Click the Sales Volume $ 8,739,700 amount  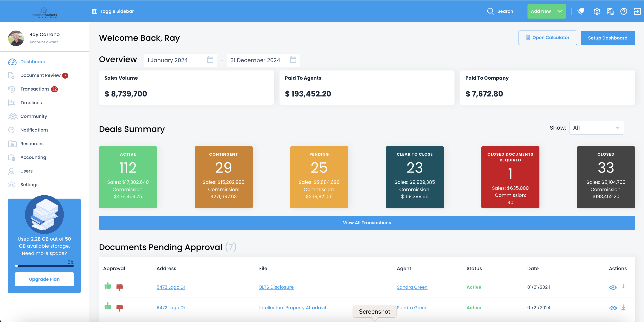pyautogui.click(x=126, y=94)
